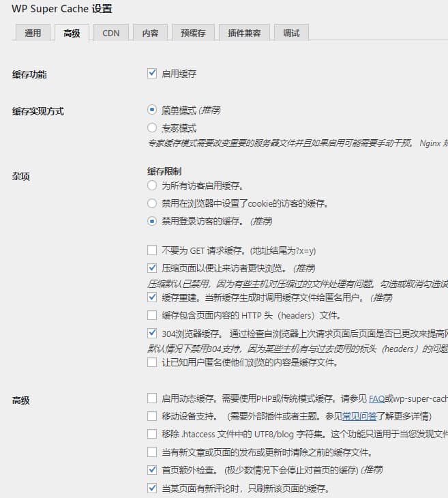Choose the 专家模式 radio button
This screenshot has width=448, height=498.
click(152, 128)
